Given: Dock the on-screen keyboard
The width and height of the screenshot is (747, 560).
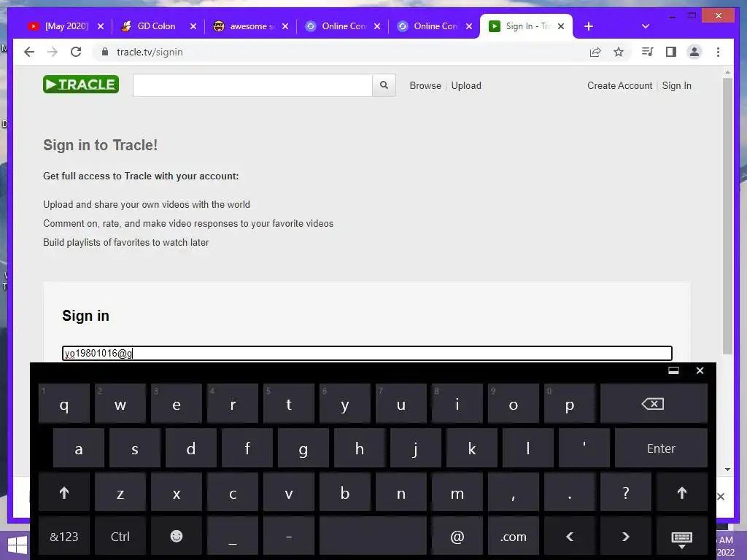Looking at the screenshot, I should pos(673,370).
